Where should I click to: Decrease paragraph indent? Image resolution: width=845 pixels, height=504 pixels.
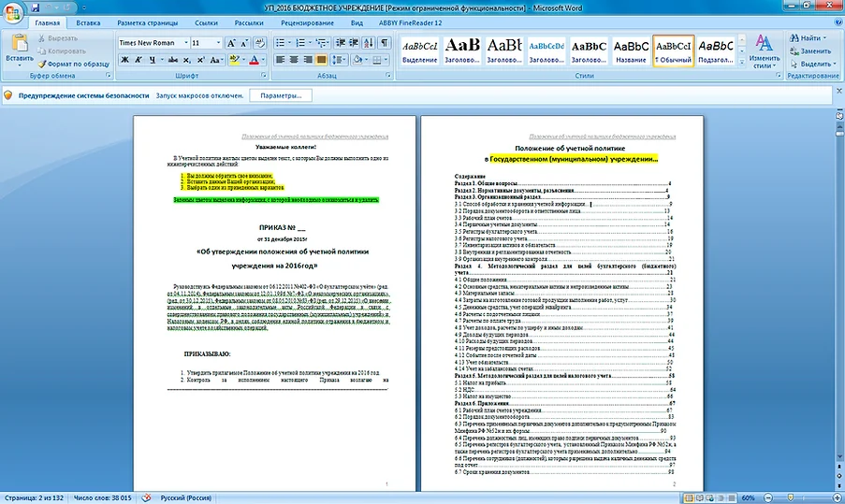point(340,43)
